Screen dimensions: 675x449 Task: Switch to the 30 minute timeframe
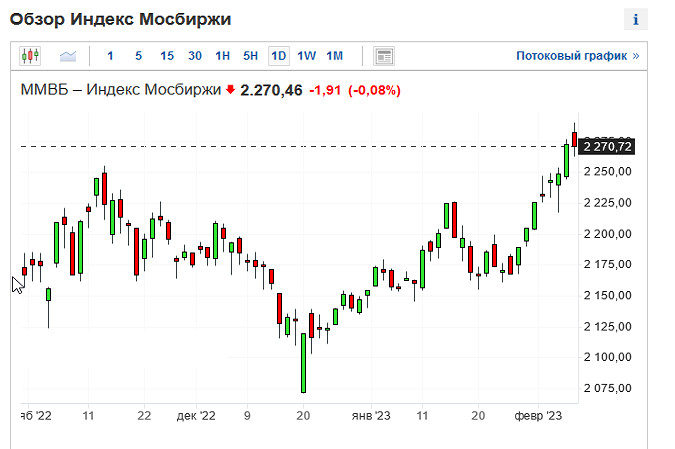coord(195,56)
